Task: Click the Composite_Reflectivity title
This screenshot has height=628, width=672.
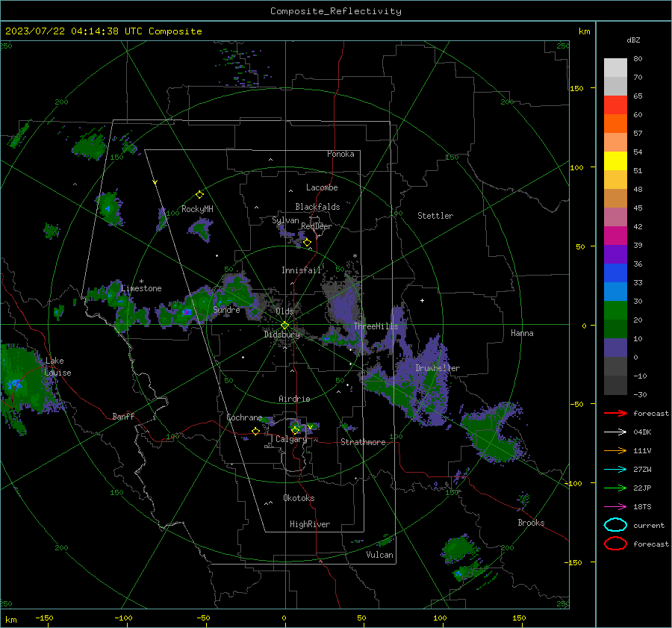Action: click(x=336, y=11)
